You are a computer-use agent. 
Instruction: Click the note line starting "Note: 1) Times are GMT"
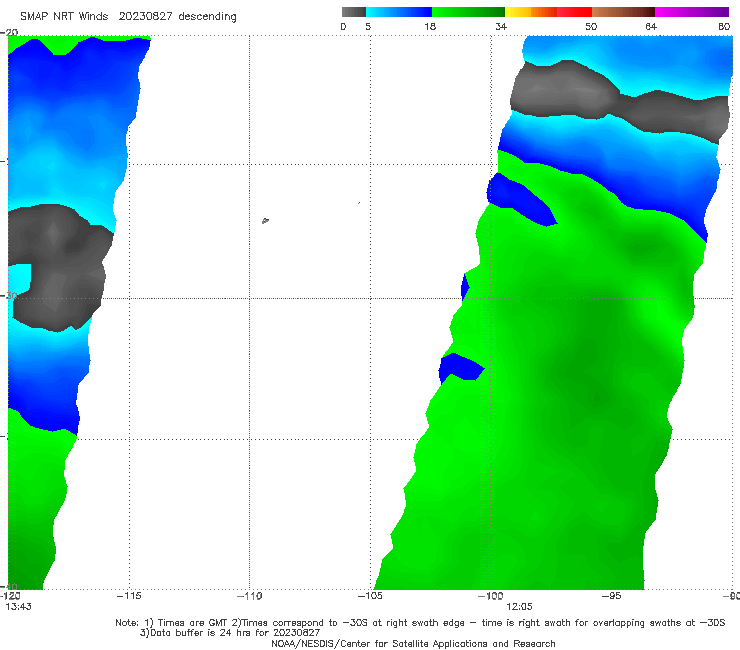(420, 623)
